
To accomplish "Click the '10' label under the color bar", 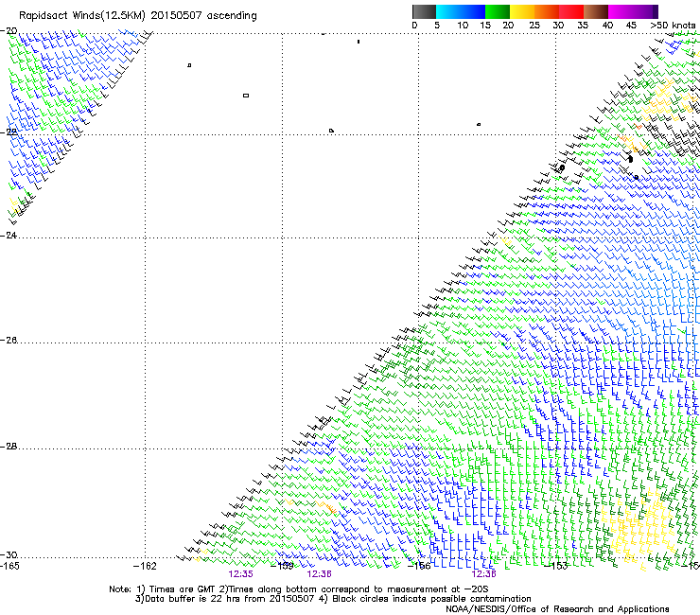I will (x=463, y=26).
